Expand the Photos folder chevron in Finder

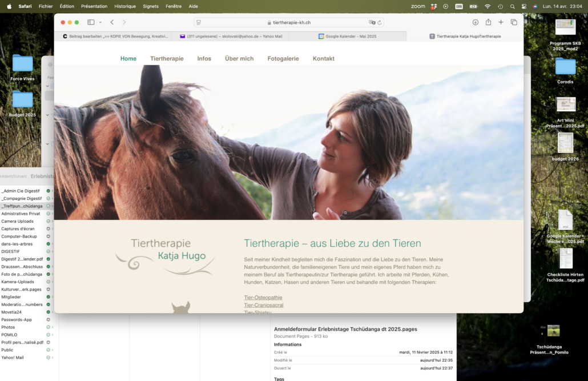pyautogui.click(x=52, y=327)
